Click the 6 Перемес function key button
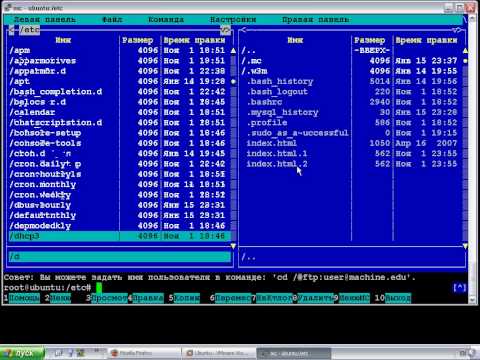This screenshot has width=480, height=360. point(231,298)
